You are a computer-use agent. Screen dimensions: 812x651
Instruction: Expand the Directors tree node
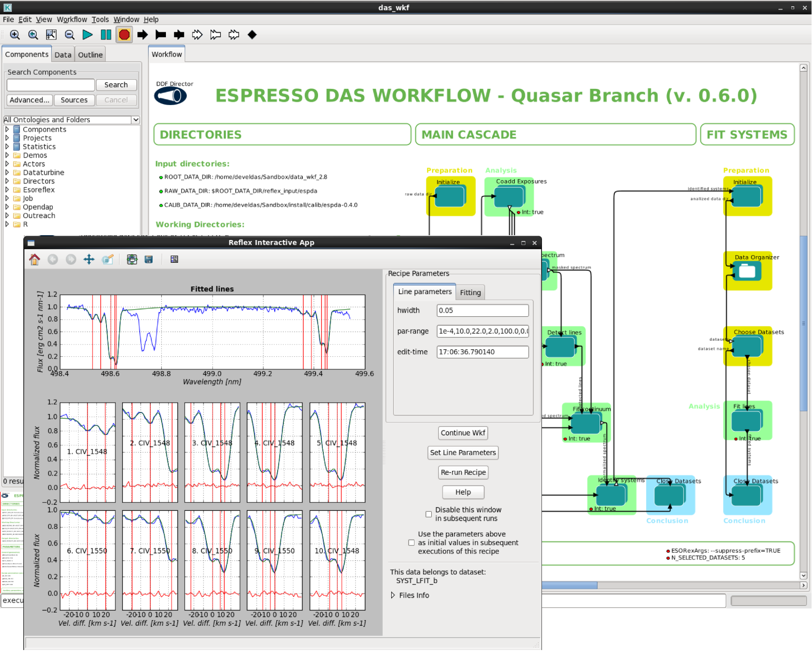tap(7, 181)
